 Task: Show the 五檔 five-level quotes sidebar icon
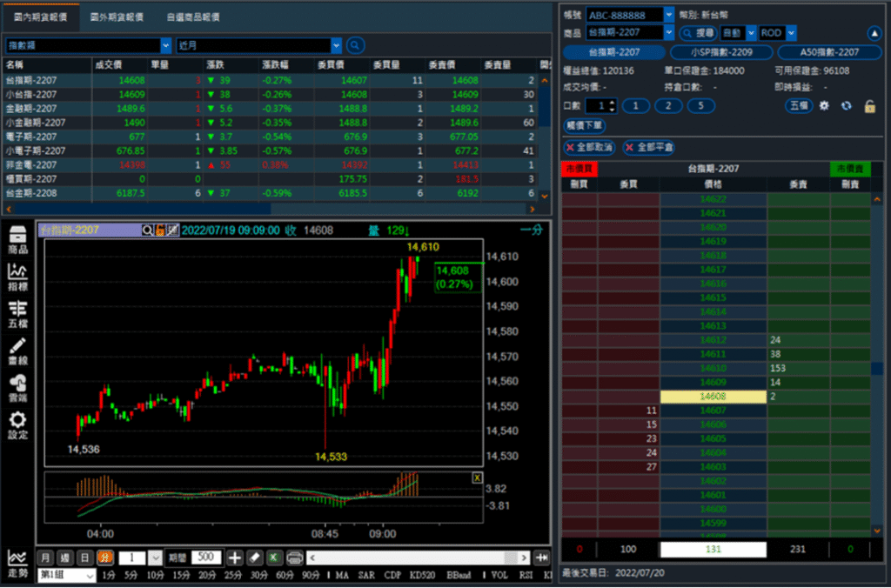[17, 315]
